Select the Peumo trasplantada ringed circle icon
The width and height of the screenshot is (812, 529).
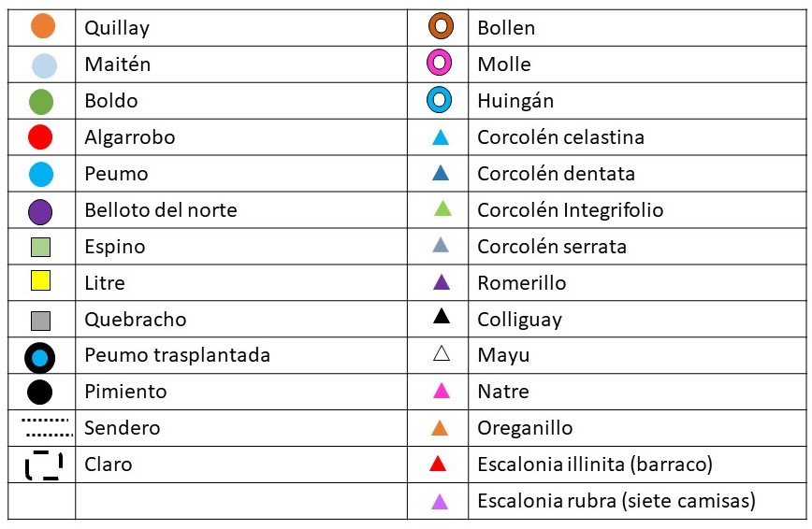(x=40, y=357)
